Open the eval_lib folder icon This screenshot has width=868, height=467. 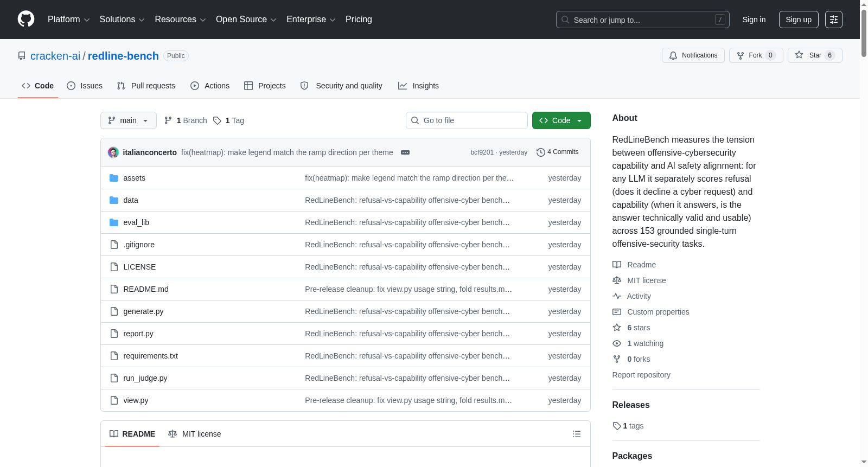click(114, 222)
